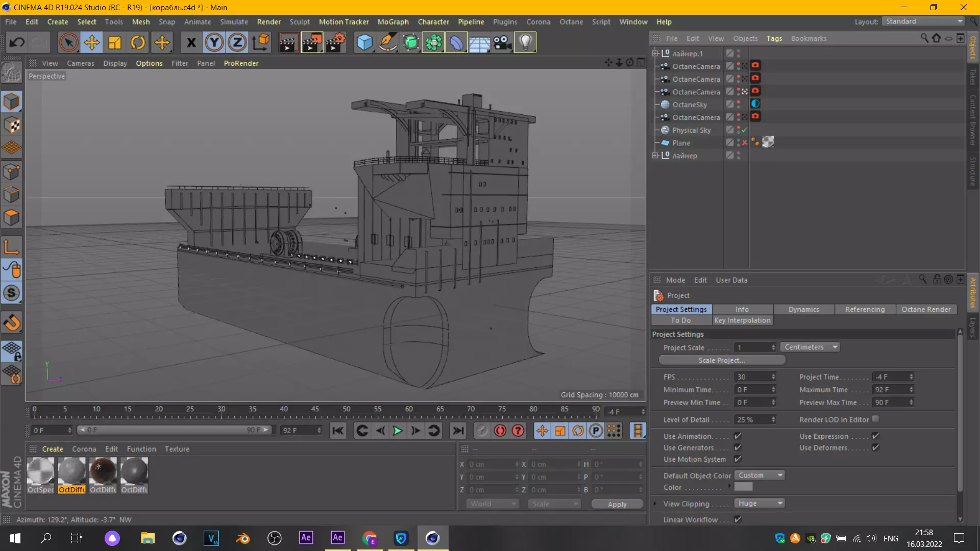The width and height of the screenshot is (980, 551).
Task: Open the World coordinate dropdown
Action: pos(492,504)
